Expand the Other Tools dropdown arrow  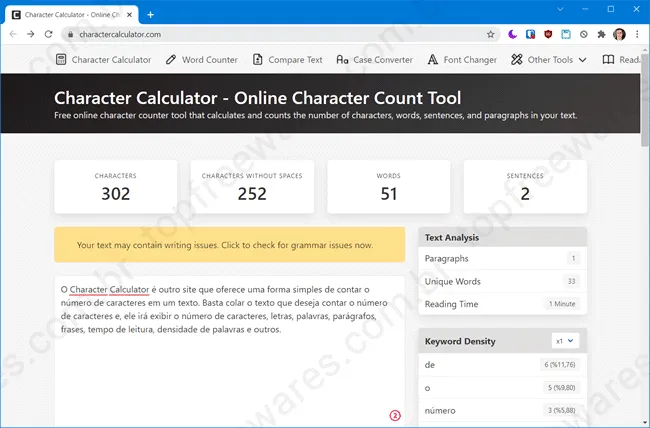[582, 60]
